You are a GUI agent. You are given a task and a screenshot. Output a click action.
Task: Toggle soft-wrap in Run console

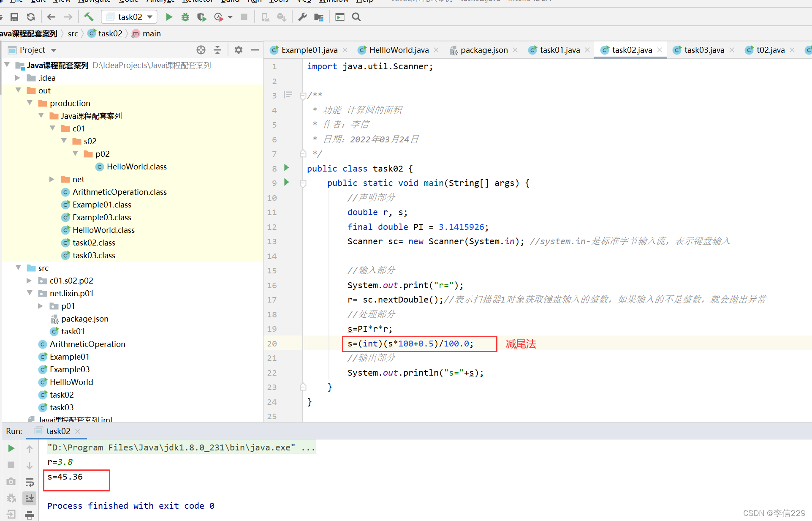(x=30, y=482)
